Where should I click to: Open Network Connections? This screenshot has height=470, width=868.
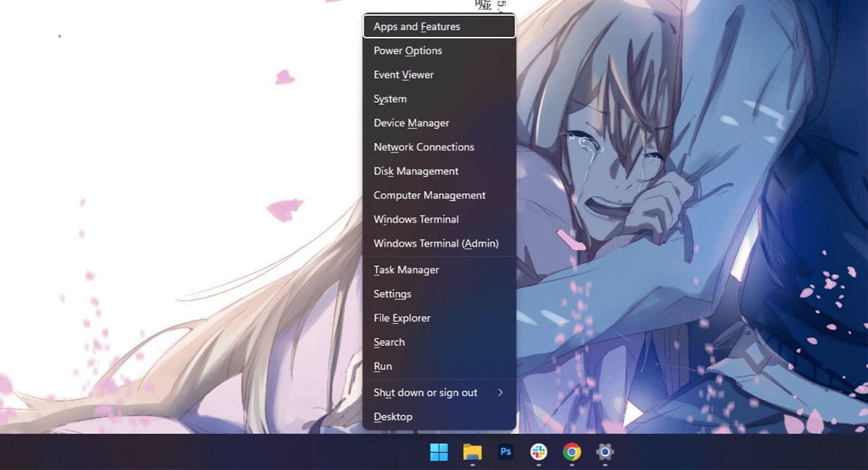423,147
